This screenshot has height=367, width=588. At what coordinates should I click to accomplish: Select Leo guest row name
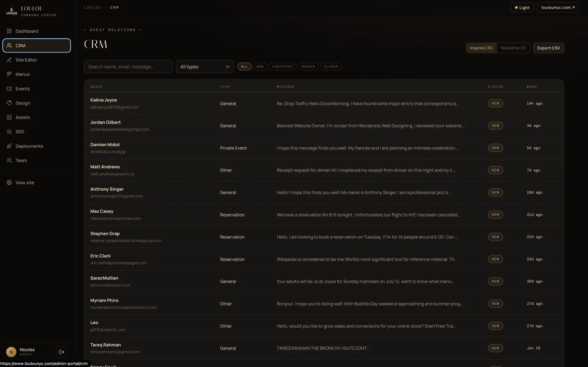(x=94, y=323)
